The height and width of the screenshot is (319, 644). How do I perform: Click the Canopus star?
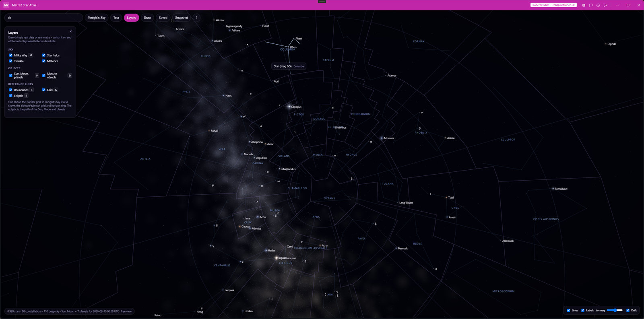click(x=289, y=107)
